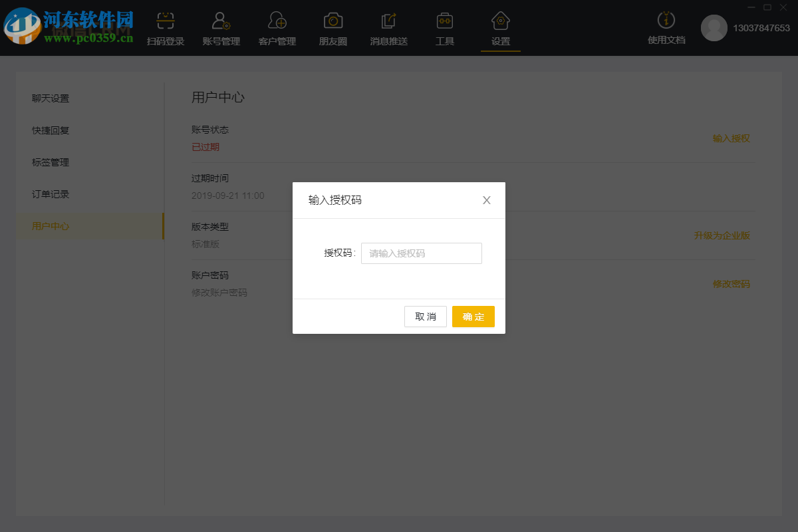Confirm with the 确定 button
Viewport: 798px width, 532px height.
click(x=473, y=317)
